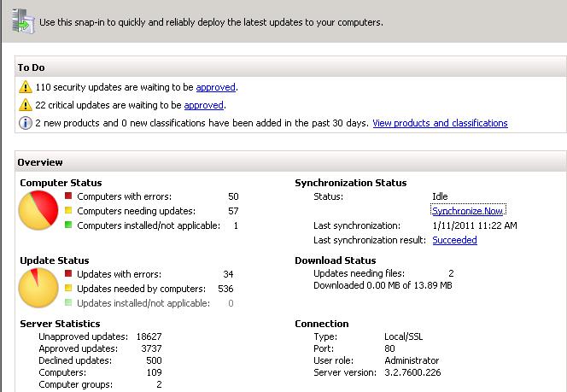This screenshot has height=392, width=567.
Task: Click the Downloaded 0.00 MB of 13.89 MB text
Action: pos(383,285)
